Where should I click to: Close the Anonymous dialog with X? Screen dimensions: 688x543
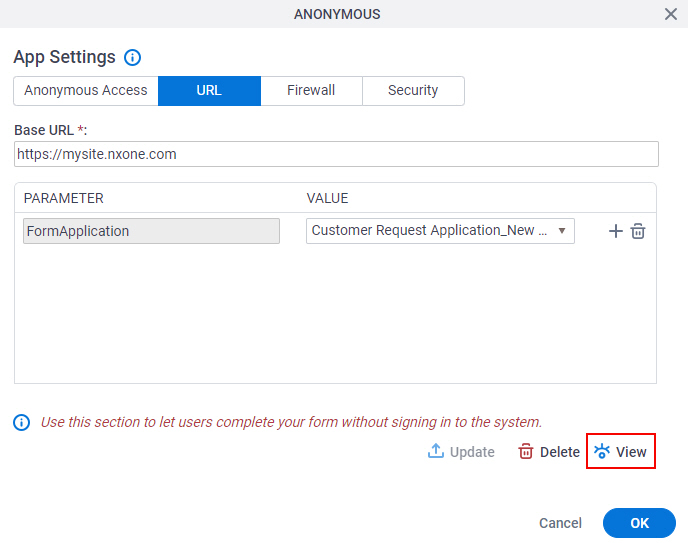pyautogui.click(x=670, y=14)
